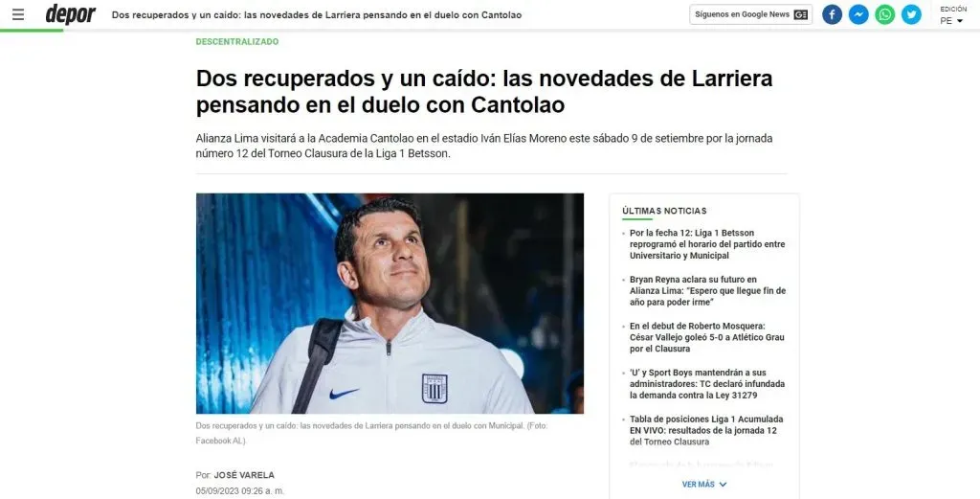
Task: Open the Descentralizado category link
Action: [x=237, y=41]
